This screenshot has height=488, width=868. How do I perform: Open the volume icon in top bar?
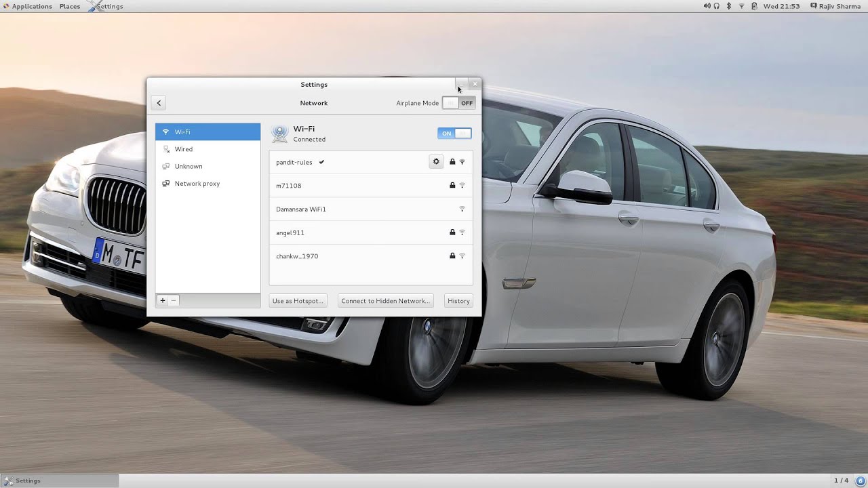[x=707, y=6]
